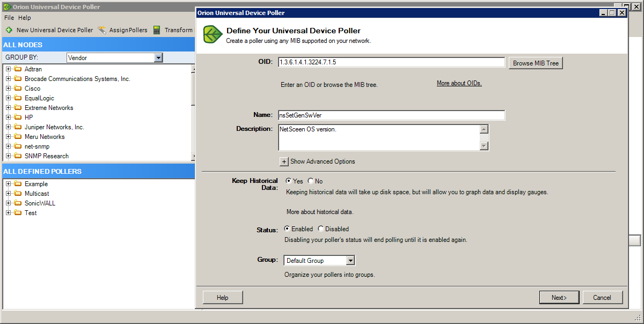The image size is (644, 324).
Task: Click the Test folder icon
Action: point(18,213)
